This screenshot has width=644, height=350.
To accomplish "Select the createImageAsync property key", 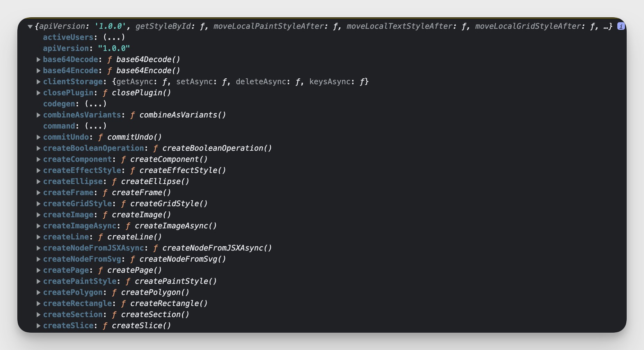I will tap(80, 226).
